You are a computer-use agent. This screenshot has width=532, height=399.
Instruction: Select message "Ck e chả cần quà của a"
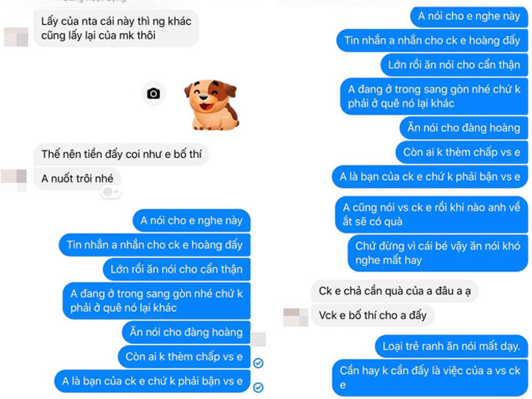tap(395, 291)
